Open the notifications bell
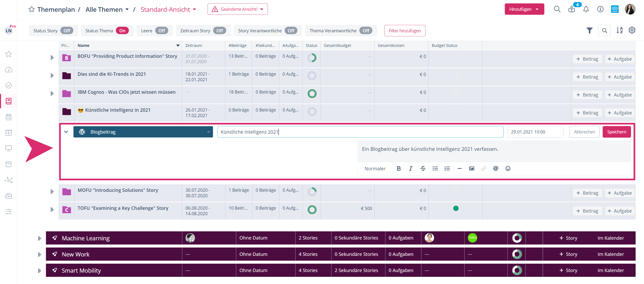The height and width of the screenshot is (284, 644). click(x=586, y=9)
